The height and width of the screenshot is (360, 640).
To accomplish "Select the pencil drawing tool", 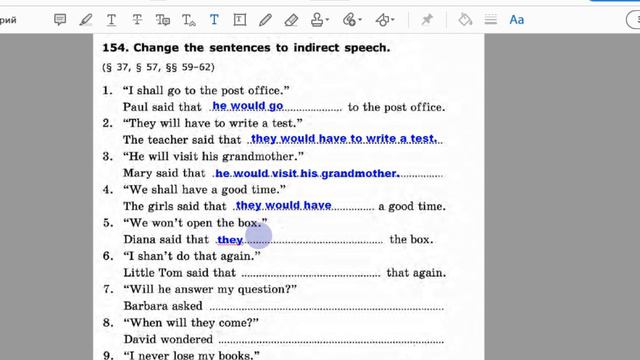I will [x=265, y=20].
